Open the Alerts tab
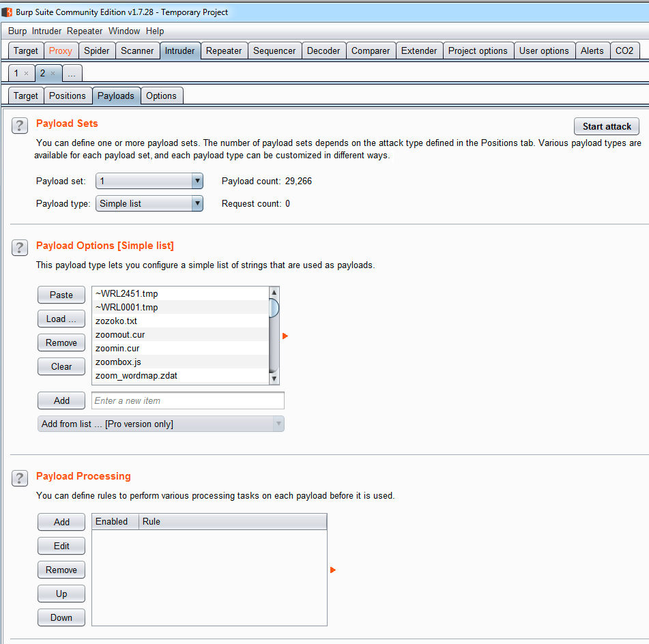Screen dimensions: 649x644 (592, 50)
